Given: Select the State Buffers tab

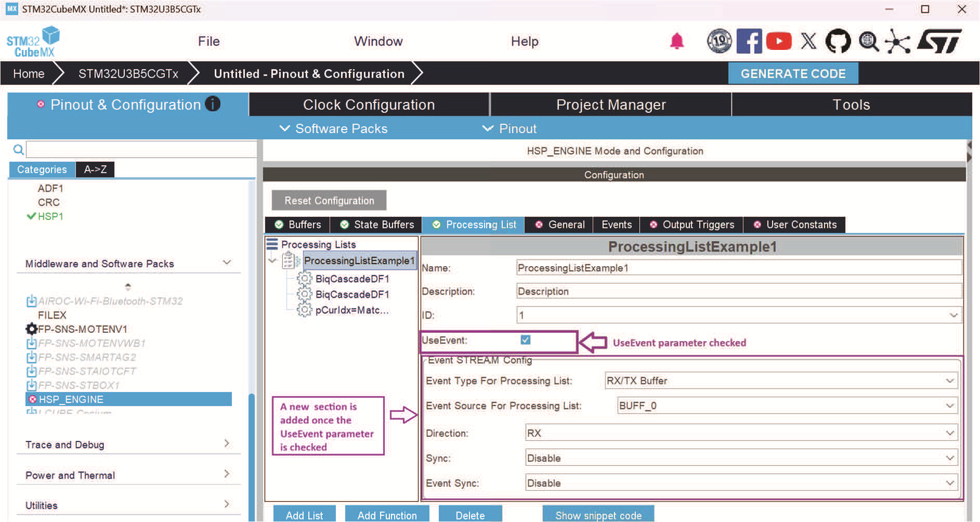Looking at the screenshot, I should click(x=377, y=225).
